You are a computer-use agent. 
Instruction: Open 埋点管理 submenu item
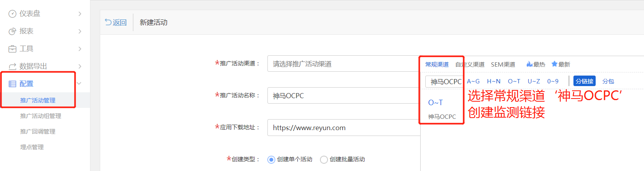(x=32, y=147)
